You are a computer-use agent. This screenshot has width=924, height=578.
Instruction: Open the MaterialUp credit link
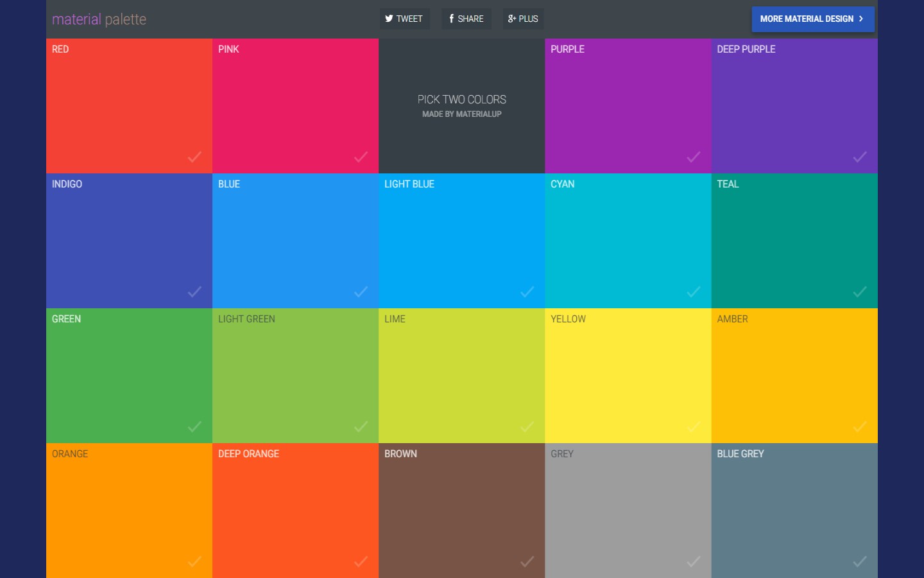[461, 114]
